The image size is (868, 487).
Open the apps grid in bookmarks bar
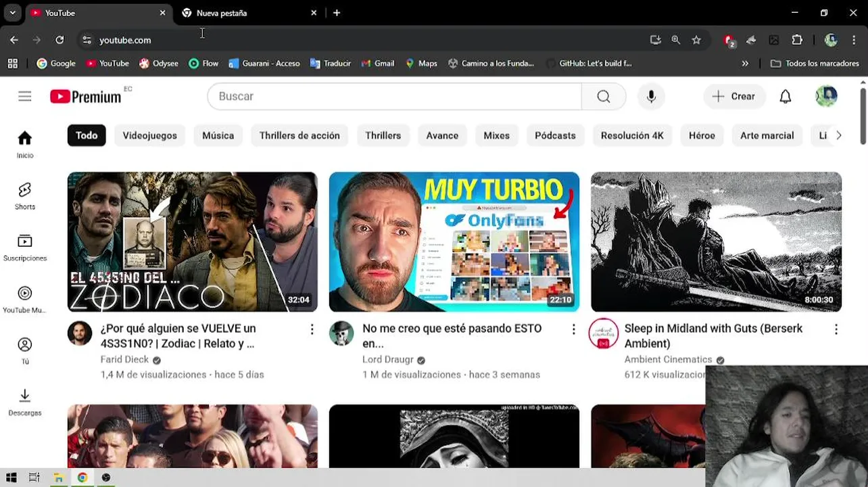coord(12,64)
